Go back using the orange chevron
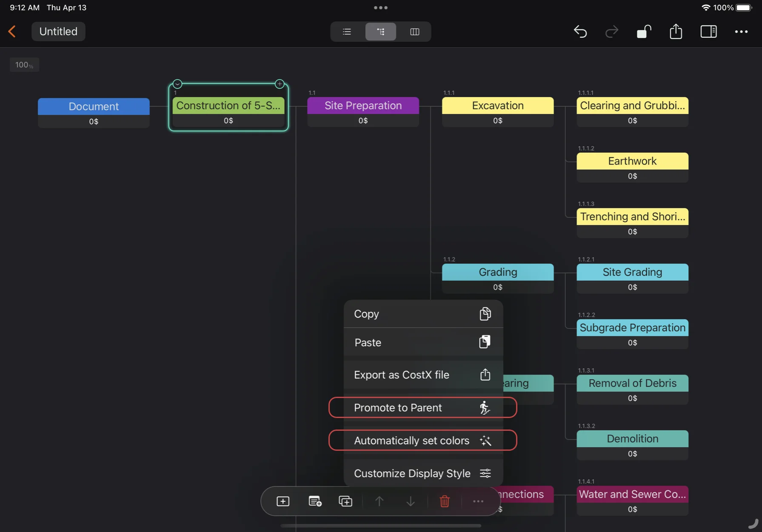 (12, 31)
